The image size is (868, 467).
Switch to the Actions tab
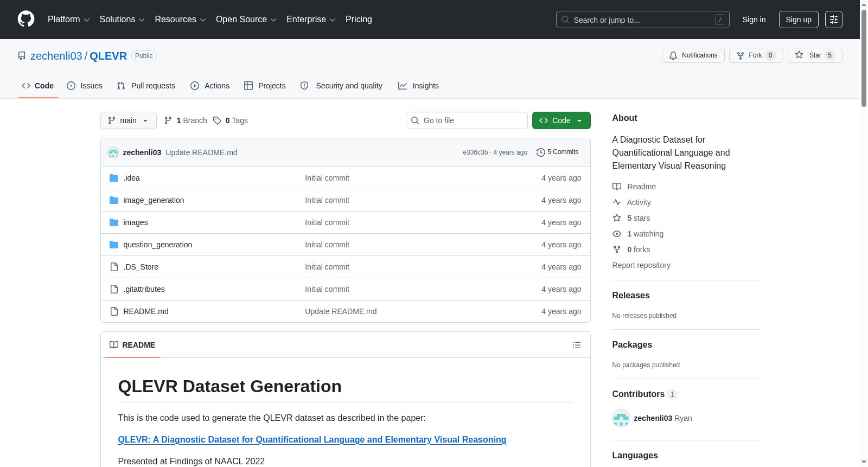click(x=210, y=86)
